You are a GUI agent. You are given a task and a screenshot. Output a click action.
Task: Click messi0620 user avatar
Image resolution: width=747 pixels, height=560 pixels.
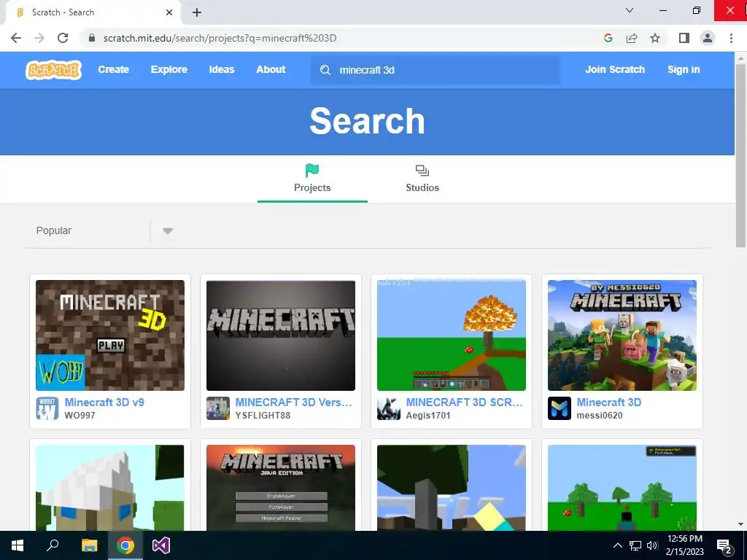point(560,408)
